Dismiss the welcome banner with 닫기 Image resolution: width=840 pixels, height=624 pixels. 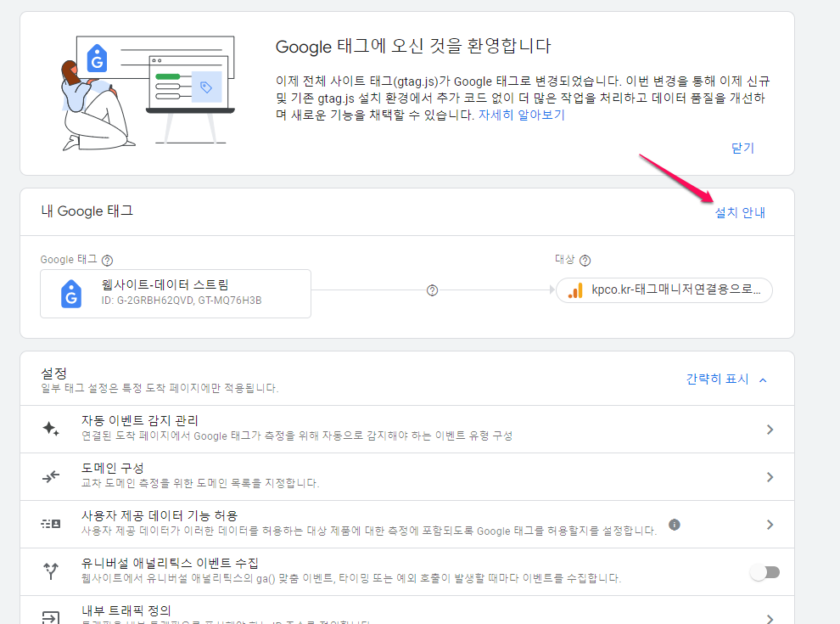pos(742,148)
